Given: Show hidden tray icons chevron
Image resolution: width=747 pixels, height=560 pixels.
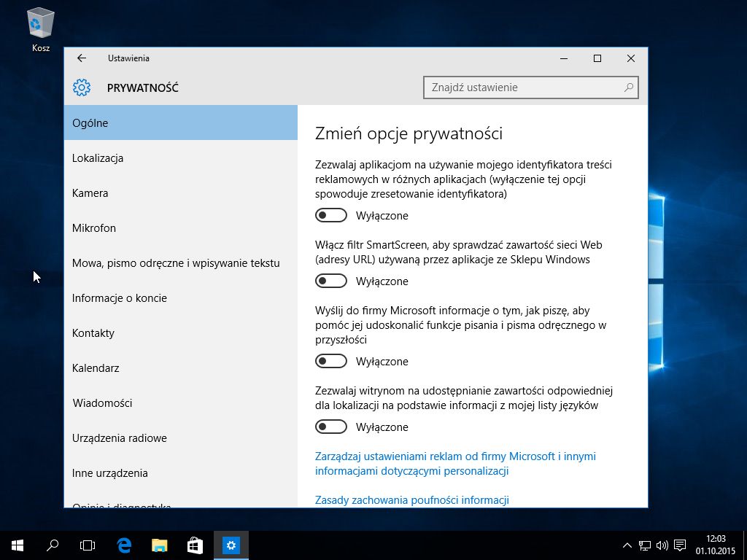Looking at the screenshot, I should pos(627,545).
